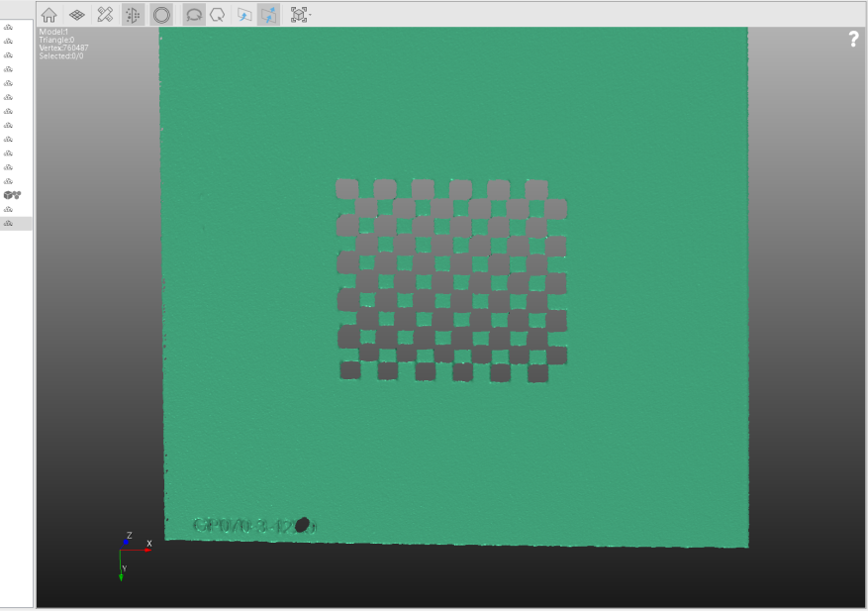Click the green Y axis arrow
The height and width of the screenshot is (611, 868).
pos(122,574)
